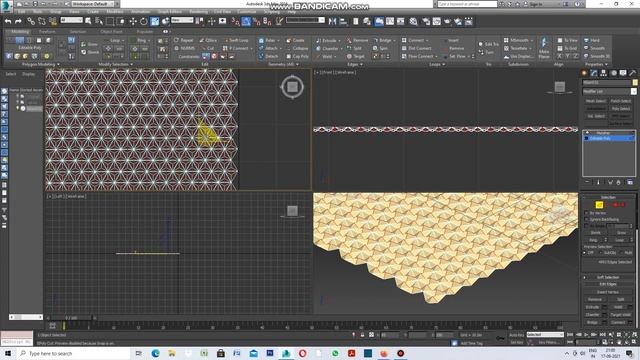The height and width of the screenshot is (360, 640).
Task: Click the object color swatch beside name
Action: click(635, 82)
